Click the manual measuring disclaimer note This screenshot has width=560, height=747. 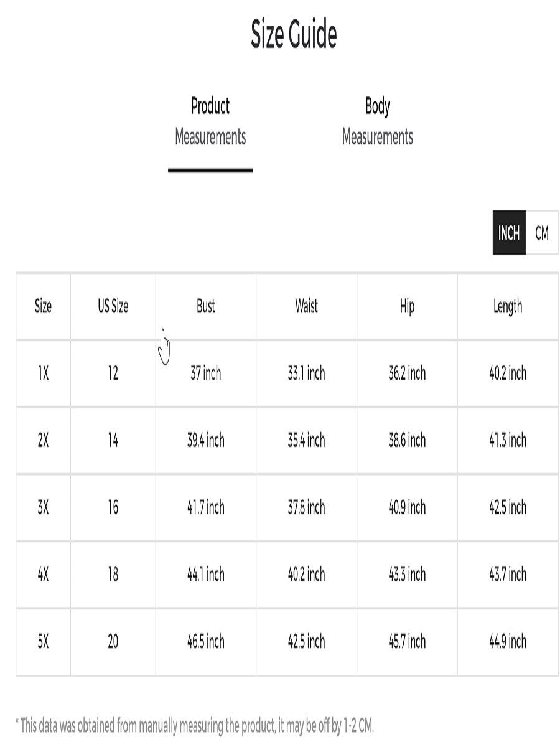(x=195, y=725)
